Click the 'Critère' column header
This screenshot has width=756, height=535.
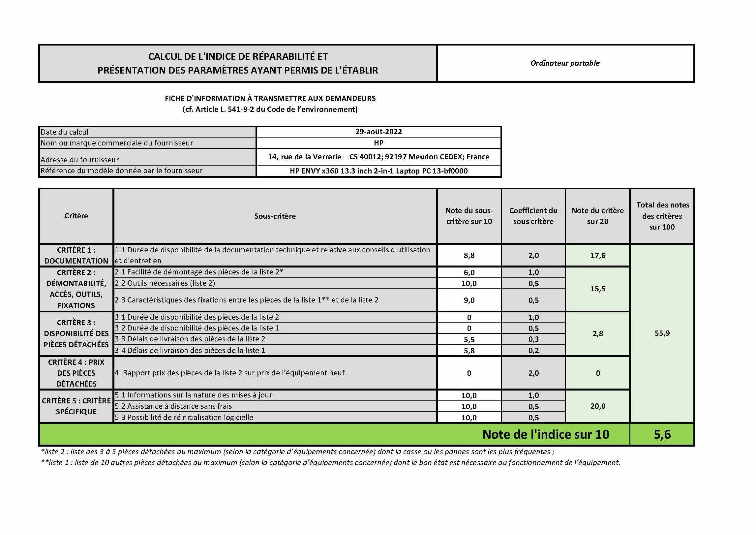click(x=76, y=216)
